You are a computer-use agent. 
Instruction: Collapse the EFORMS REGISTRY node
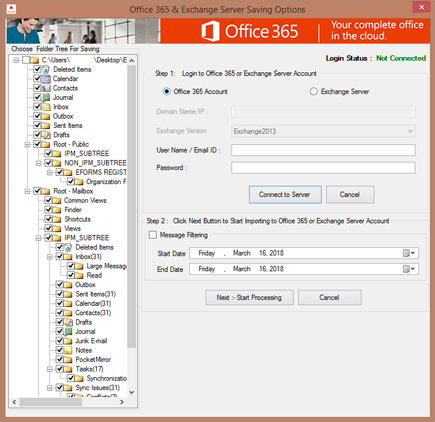click(50, 172)
